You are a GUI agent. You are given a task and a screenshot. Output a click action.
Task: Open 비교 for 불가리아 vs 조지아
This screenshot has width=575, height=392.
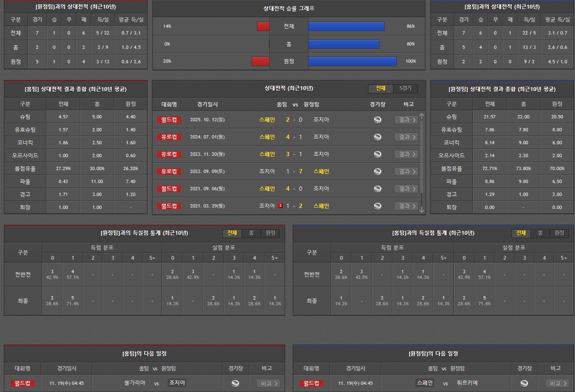click(x=268, y=383)
